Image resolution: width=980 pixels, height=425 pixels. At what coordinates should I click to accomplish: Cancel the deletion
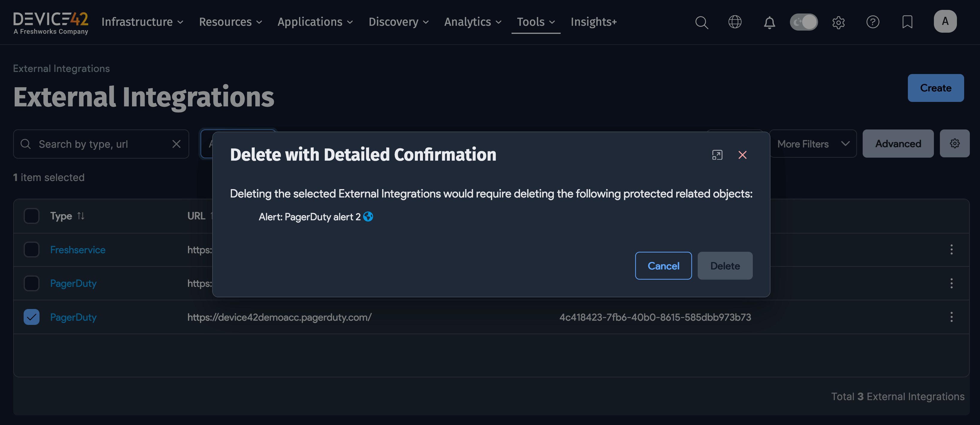click(x=663, y=266)
